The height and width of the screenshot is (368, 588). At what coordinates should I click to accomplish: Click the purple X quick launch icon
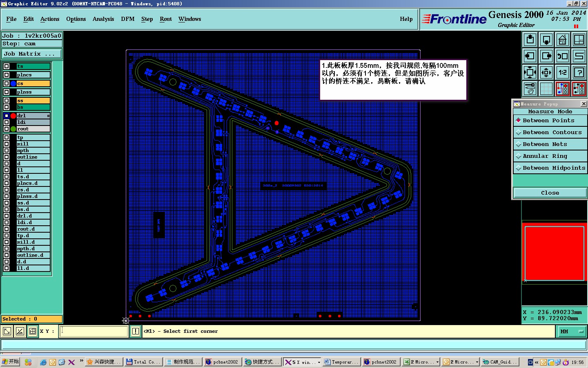71,362
